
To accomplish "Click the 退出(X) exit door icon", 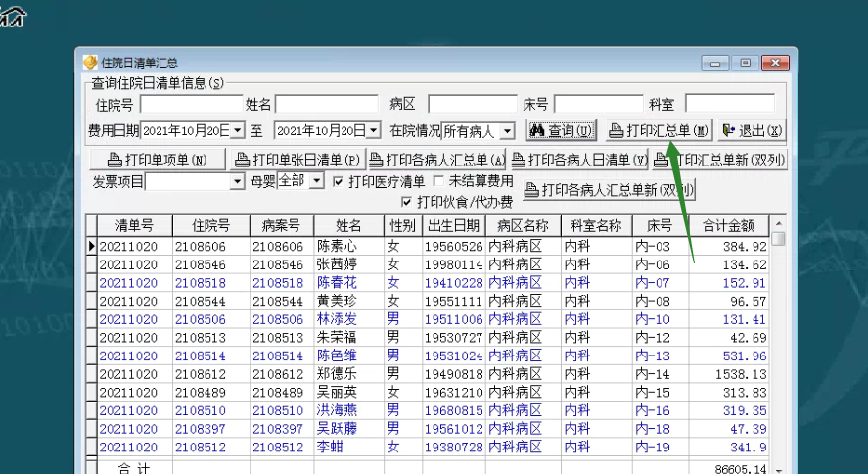I will (x=729, y=131).
